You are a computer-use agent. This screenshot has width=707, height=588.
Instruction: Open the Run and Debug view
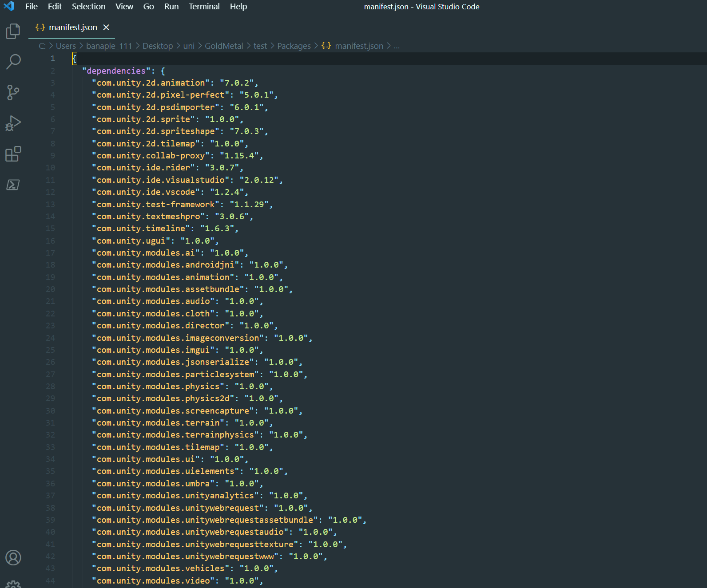(13, 123)
